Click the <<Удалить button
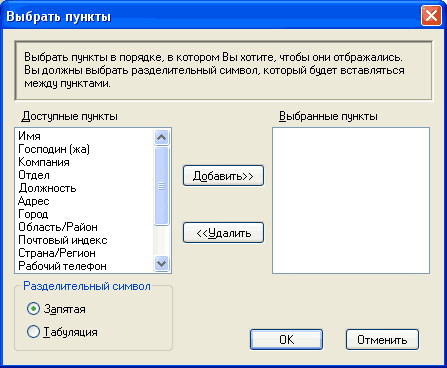Image resolution: width=447 pixels, height=368 pixels. (x=223, y=233)
